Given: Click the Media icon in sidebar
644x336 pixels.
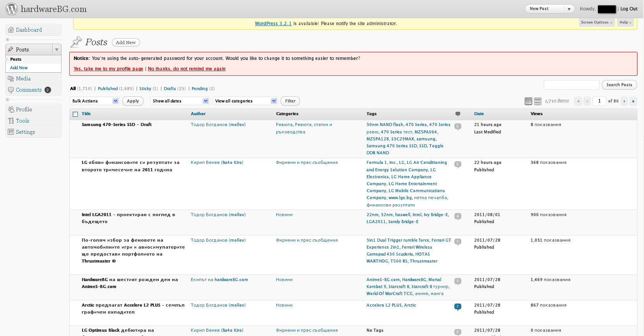Looking at the screenshot, I should click(11, 78).
